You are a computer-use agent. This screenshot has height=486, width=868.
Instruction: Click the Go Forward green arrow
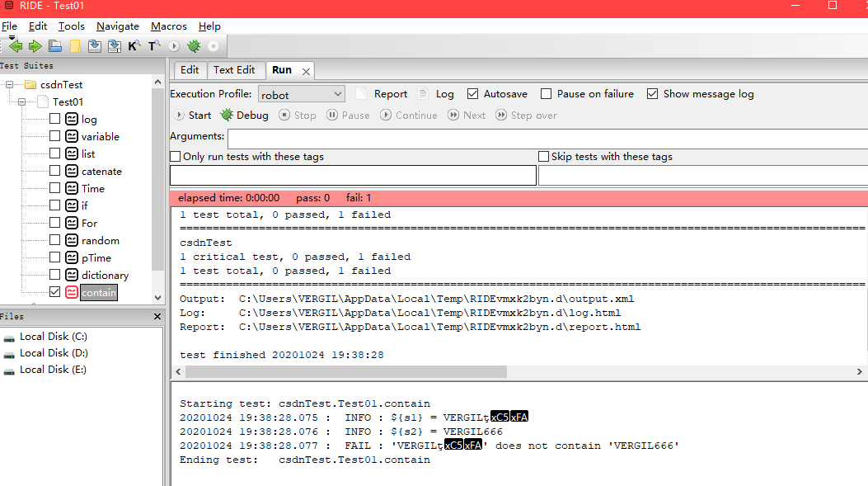pyautogui.click(x=35, y=46)
